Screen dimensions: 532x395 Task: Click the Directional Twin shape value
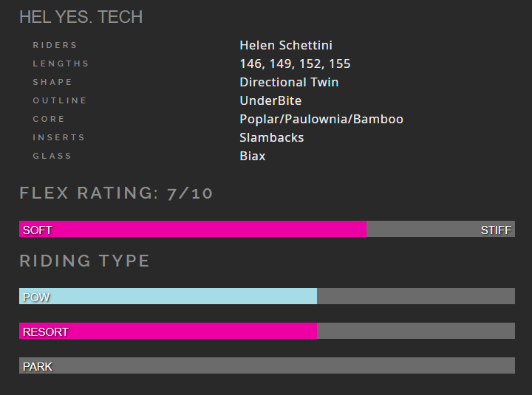tap(289, 82)
